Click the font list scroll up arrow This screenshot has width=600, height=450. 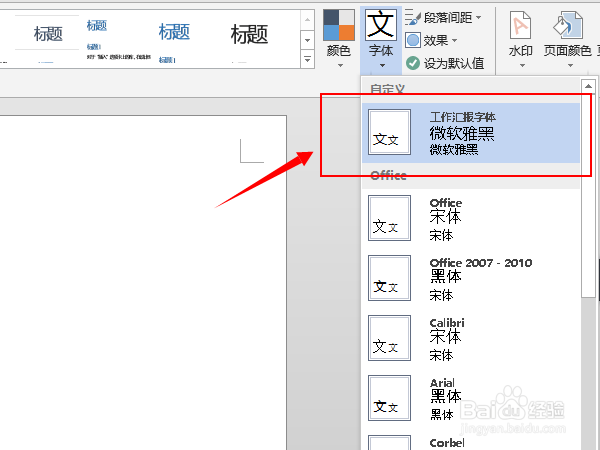click(588, 86)
